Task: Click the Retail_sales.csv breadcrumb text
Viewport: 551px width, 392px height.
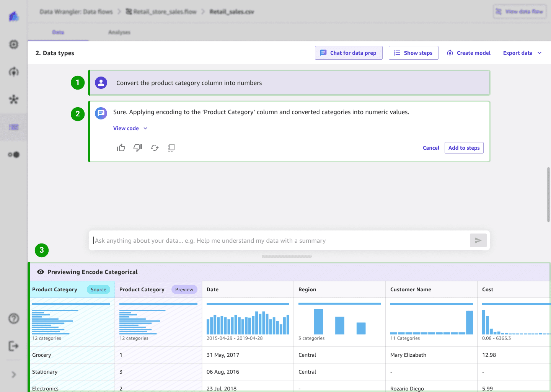Action: tap(232, 12)
